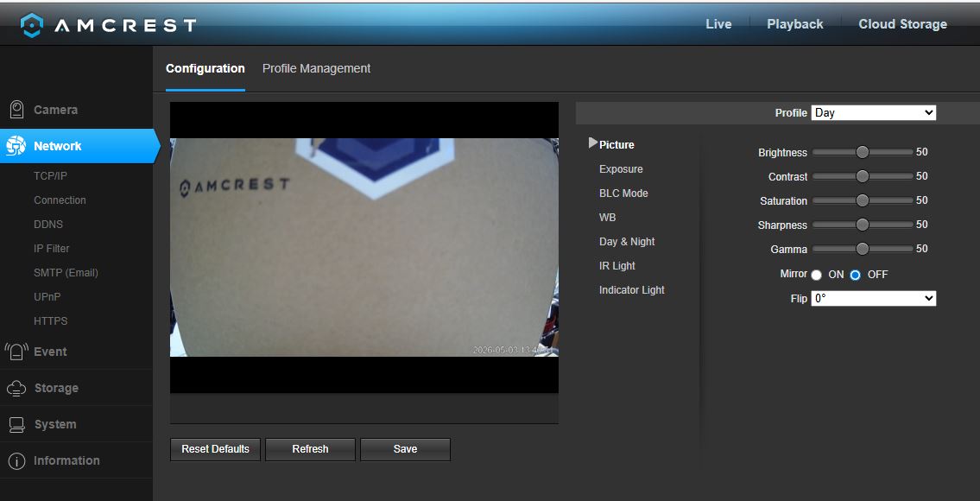Click the Refresh button
The image size is (980, 501).
tap(310, 449)
